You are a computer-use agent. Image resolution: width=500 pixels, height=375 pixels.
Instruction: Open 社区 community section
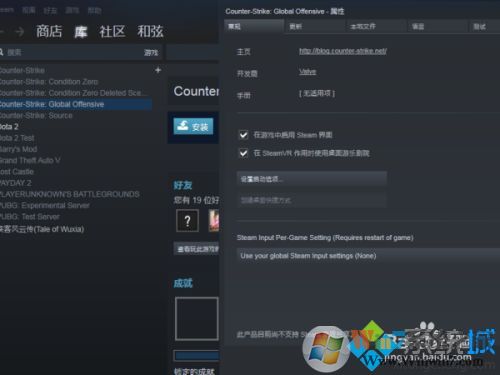point(112,31)
